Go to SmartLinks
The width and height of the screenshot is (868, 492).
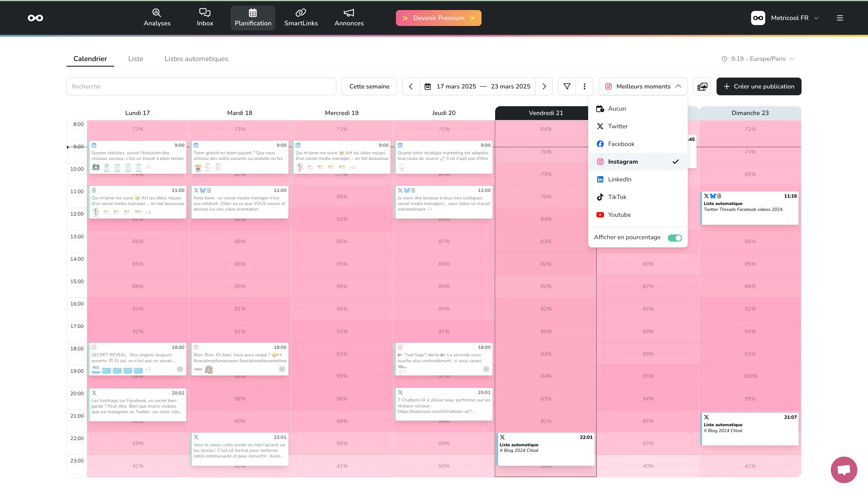[301, 18]
